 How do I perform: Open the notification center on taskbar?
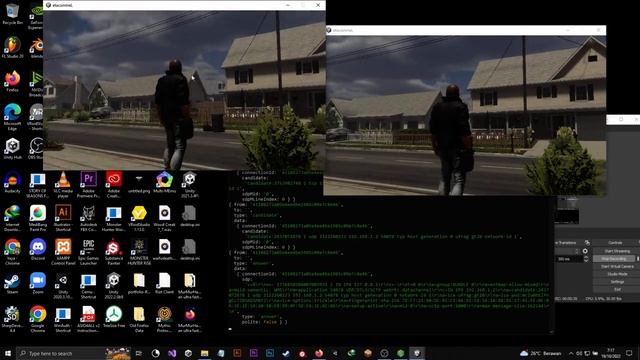(x=629, y=353)
